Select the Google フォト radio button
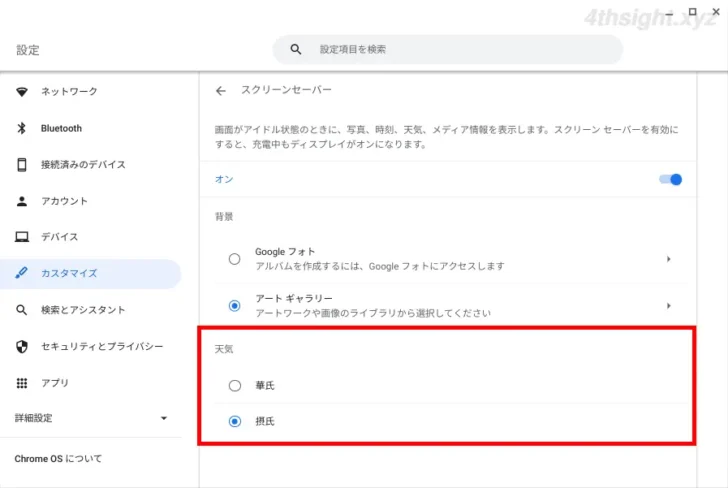The image size is (728, 488). (234, 259)
